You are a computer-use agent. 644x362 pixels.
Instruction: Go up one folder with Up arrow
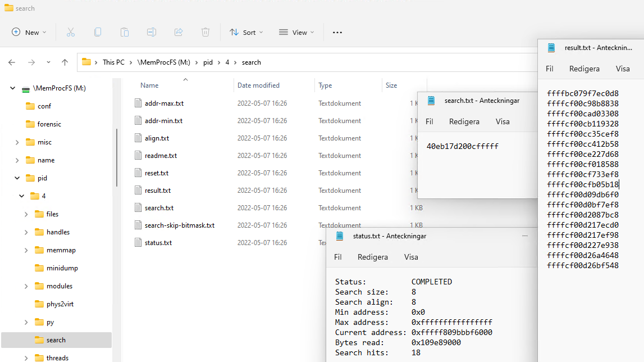(x=65, y=62)
